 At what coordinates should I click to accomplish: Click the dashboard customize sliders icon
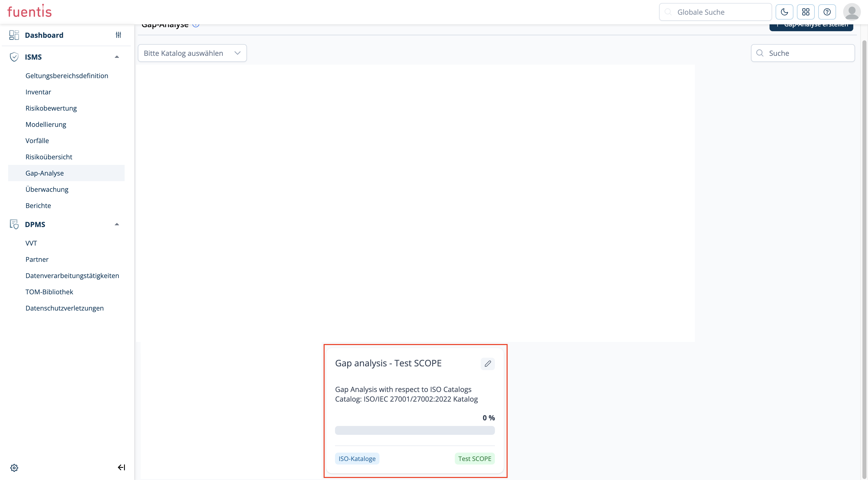tap(118, 35)
